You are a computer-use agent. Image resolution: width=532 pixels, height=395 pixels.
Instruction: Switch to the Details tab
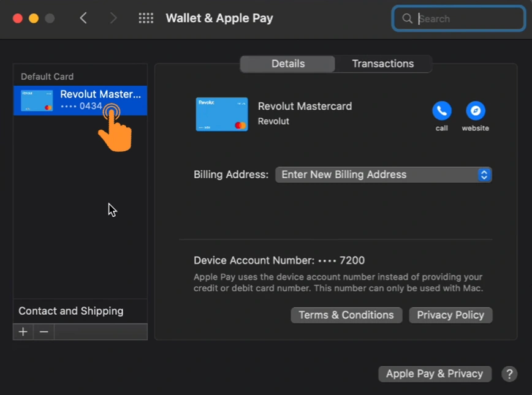pyautogui.click(x=287, y=64)
